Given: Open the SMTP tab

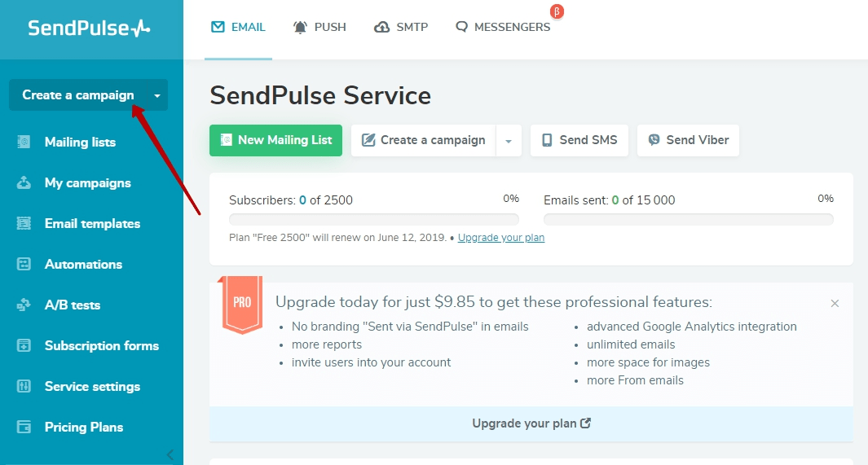Looking at the screenshot, I should point(401,27).
